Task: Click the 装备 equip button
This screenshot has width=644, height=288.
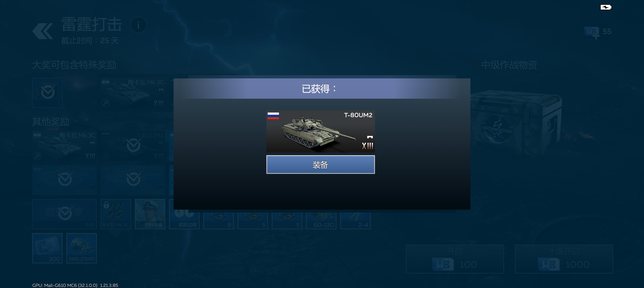Action: [320, 165]
